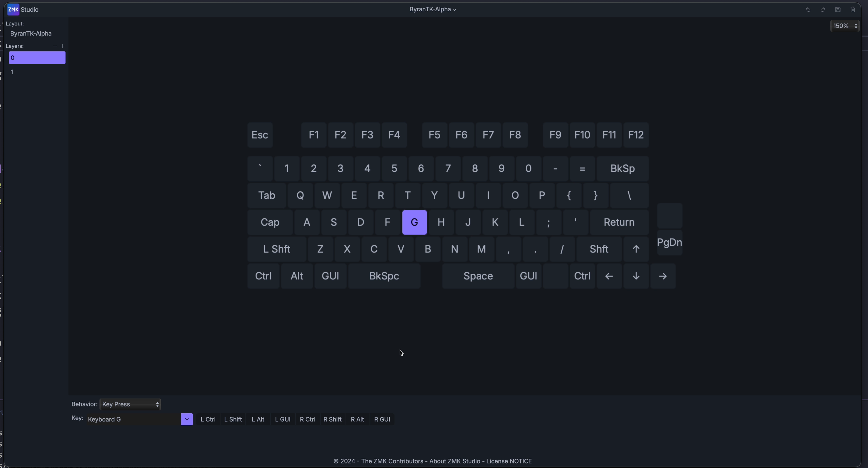Select the Q key
The image size is (868, 468).
coord(300,195)
